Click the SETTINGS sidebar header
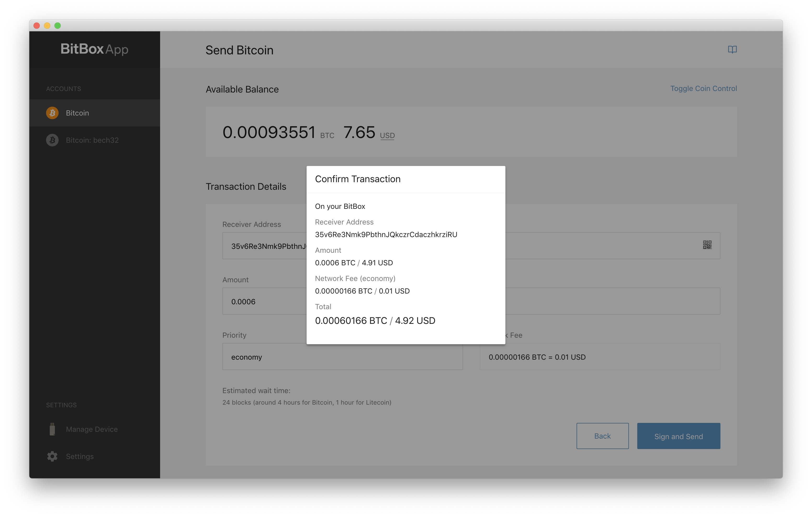Viewport: 812px width, 517px height. coord(61,405)
